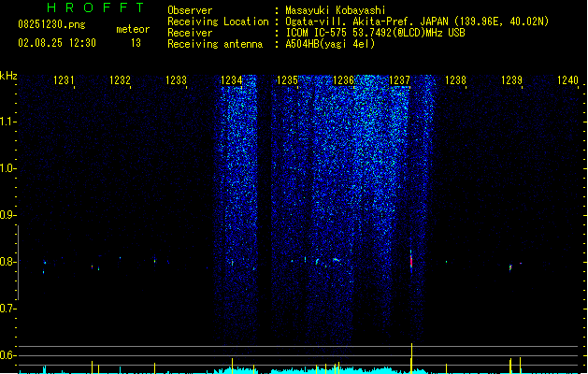
Task: Click the kHz axis unit label
Action: coord(8,76)
